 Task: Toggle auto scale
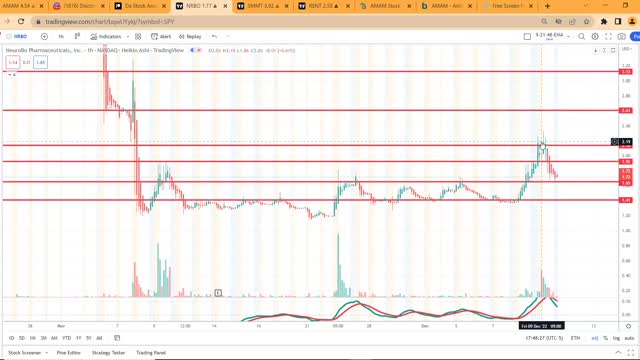click(x=629, y=338)
